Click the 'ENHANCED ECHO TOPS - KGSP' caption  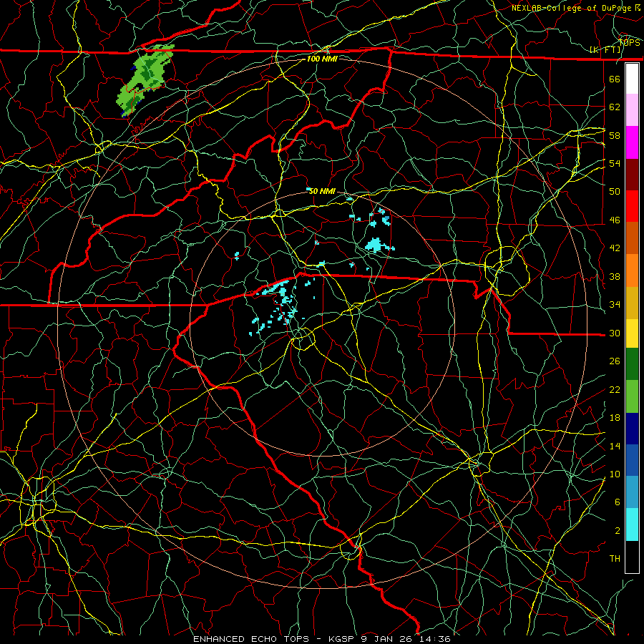275,639
